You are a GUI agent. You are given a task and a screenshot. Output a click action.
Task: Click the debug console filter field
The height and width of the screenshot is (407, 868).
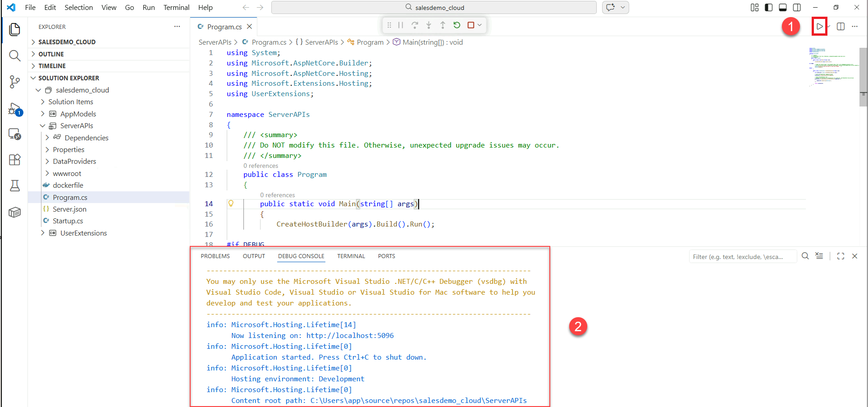(x=741, y=257)
